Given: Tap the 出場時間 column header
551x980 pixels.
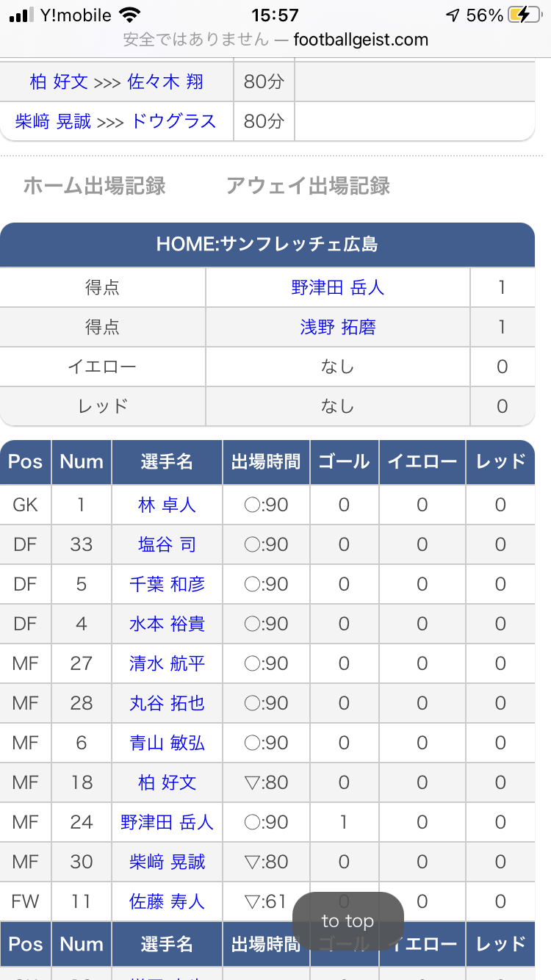Looking at the screenshot, I should click(x=266, y=462).
